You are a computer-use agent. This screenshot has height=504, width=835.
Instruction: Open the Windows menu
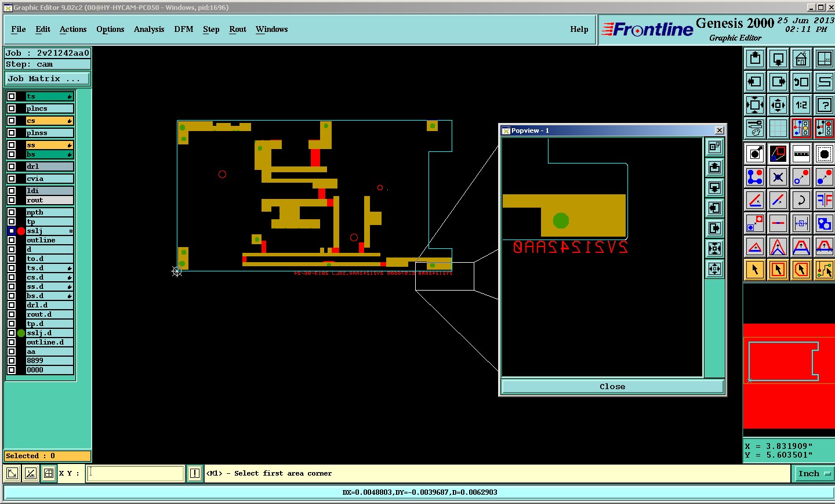coord(271,29)
